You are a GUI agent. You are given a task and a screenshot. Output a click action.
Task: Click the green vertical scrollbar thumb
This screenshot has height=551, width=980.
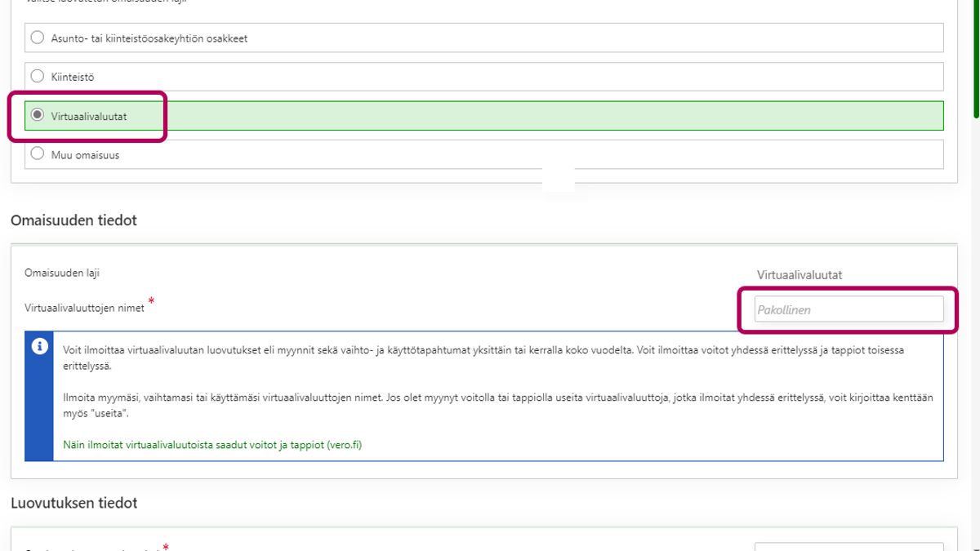pyautogui.click(x=976, y=57)
